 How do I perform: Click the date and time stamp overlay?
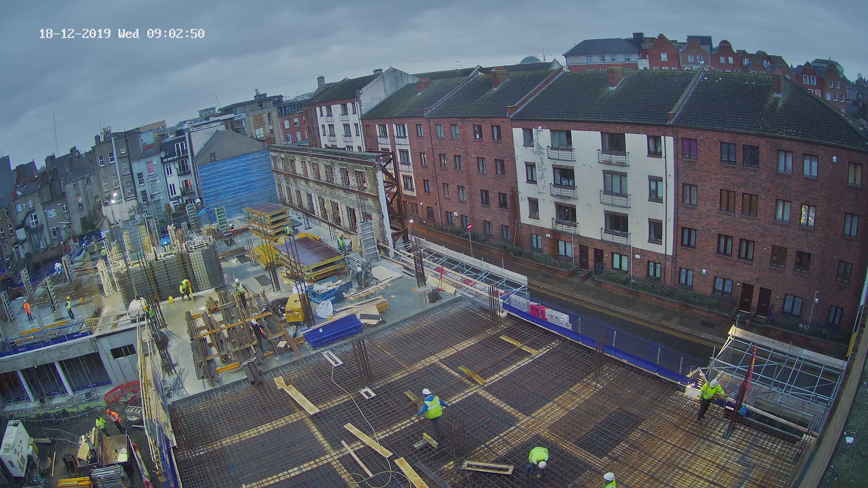click(122, 34)
